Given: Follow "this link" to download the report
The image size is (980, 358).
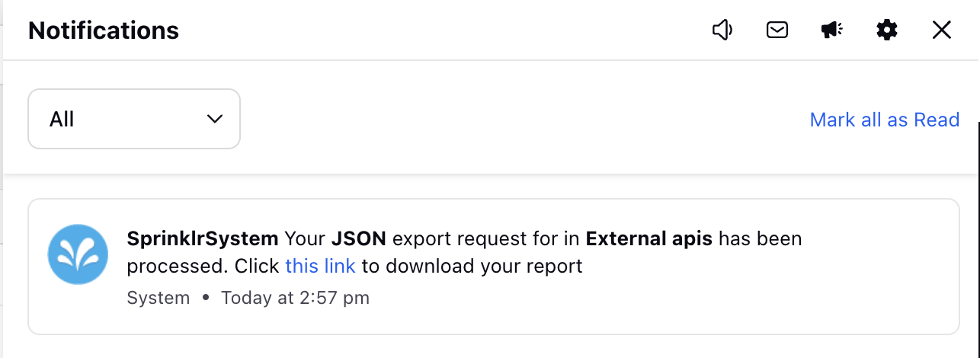Looking at the screenshot, I should pos(320,266).
